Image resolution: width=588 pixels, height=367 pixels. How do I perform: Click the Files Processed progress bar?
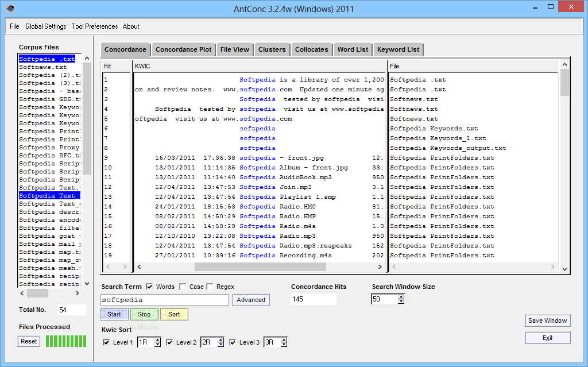point(66,341)
